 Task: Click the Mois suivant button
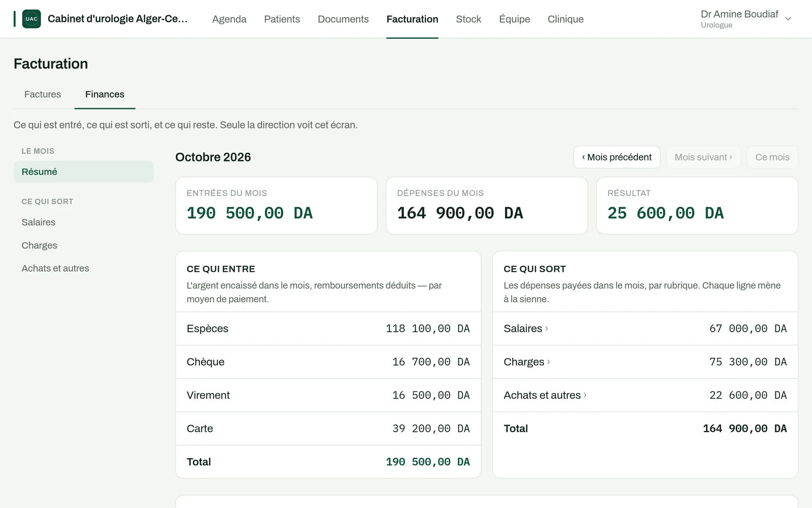[703, 157]
